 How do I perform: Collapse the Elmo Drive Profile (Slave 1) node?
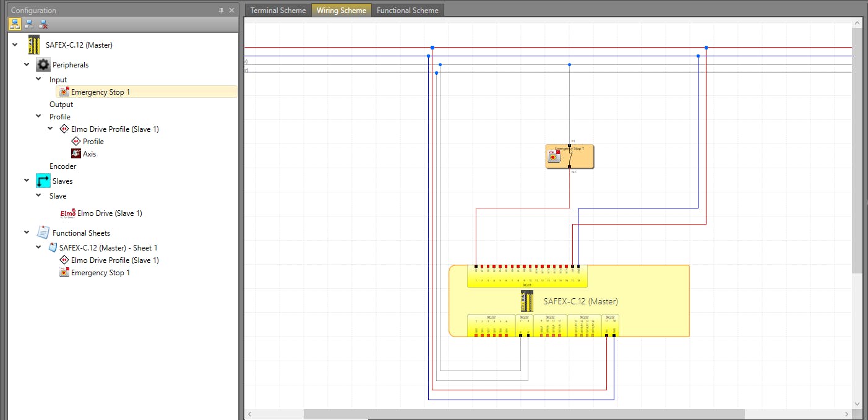point(51,129)
